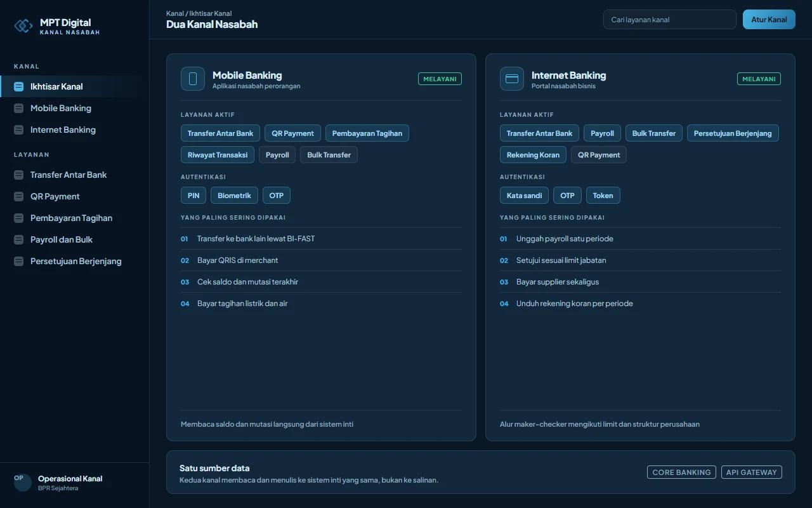Click the MELAYANI badge on Mobile Banking card
This screenshot has height=508, width=812.
point(440,79)
